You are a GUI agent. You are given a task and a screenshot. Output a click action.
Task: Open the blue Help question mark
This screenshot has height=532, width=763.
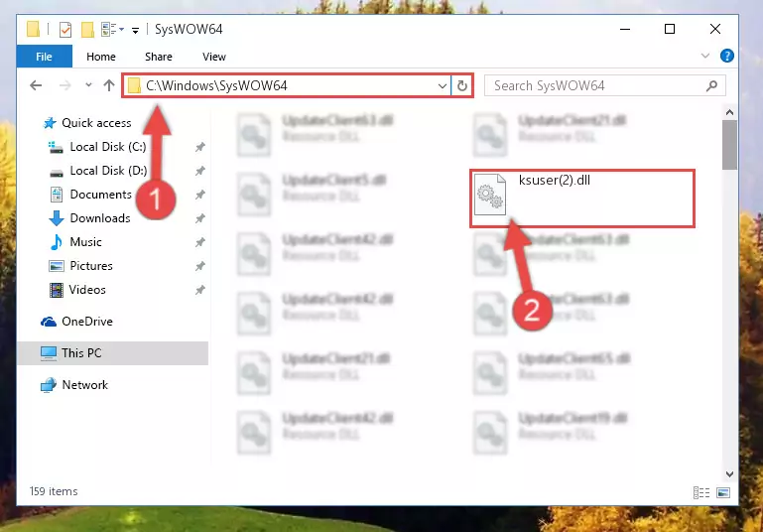coord(727,56)
